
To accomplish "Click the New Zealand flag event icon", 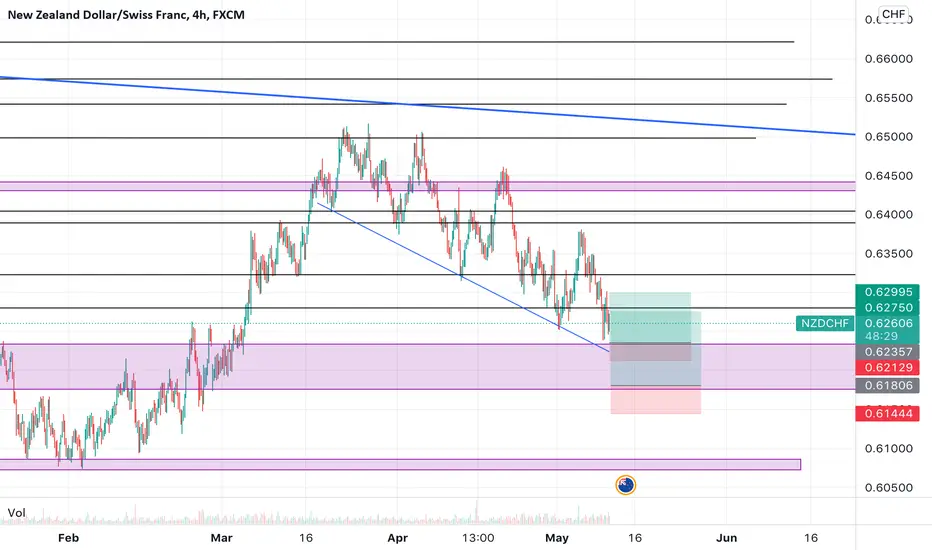I will (625, 485).
